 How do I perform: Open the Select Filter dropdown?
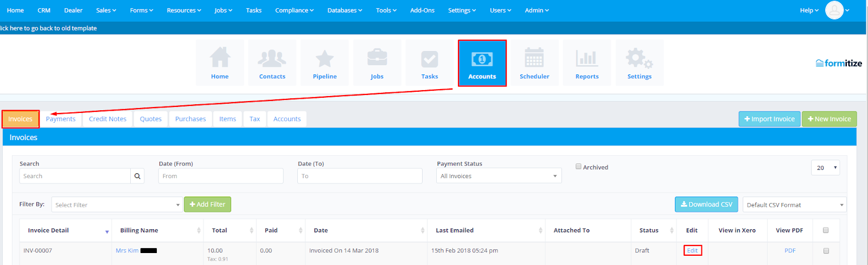click(117, 205)
